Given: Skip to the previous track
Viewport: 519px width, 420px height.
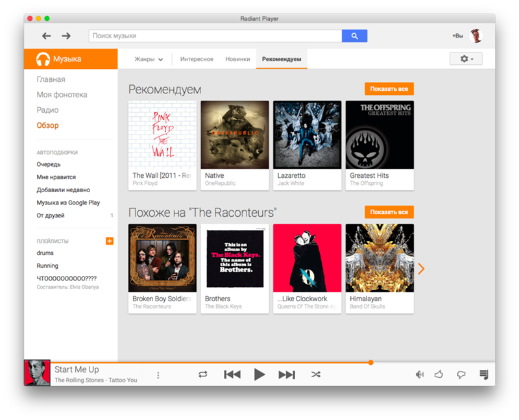Looking at the screenshot, I should click(x=232, y=375).
